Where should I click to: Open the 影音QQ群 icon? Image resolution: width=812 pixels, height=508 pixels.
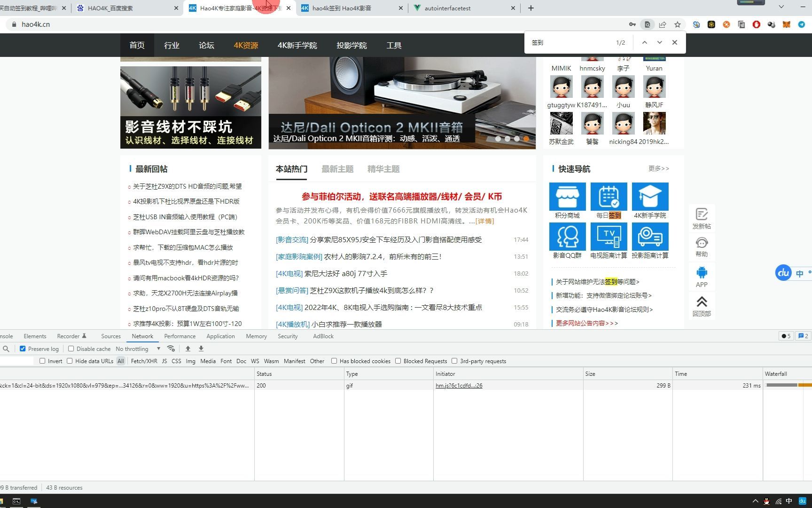point(567,236)
